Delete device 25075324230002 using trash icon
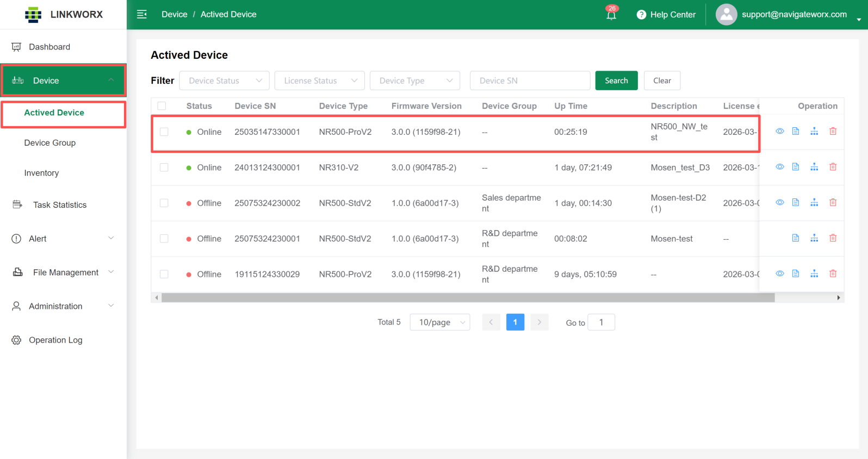The image size is (868, 459). pos(833,202)
